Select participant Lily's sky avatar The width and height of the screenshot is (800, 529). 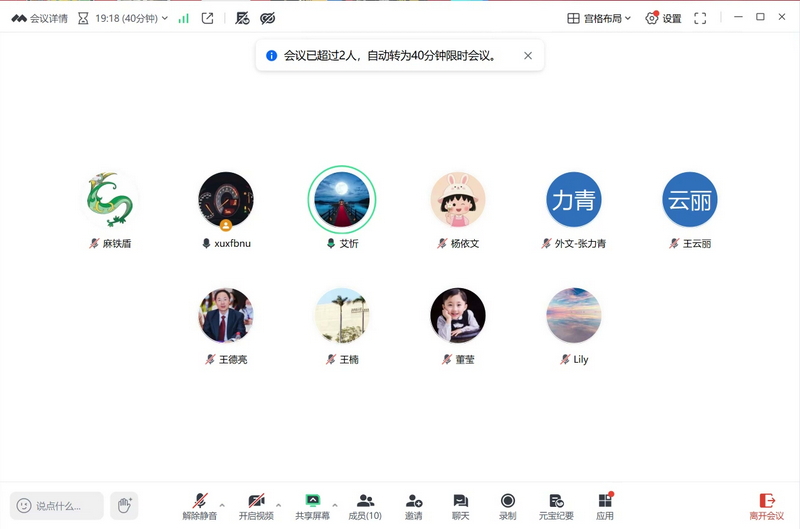(573, 315)
